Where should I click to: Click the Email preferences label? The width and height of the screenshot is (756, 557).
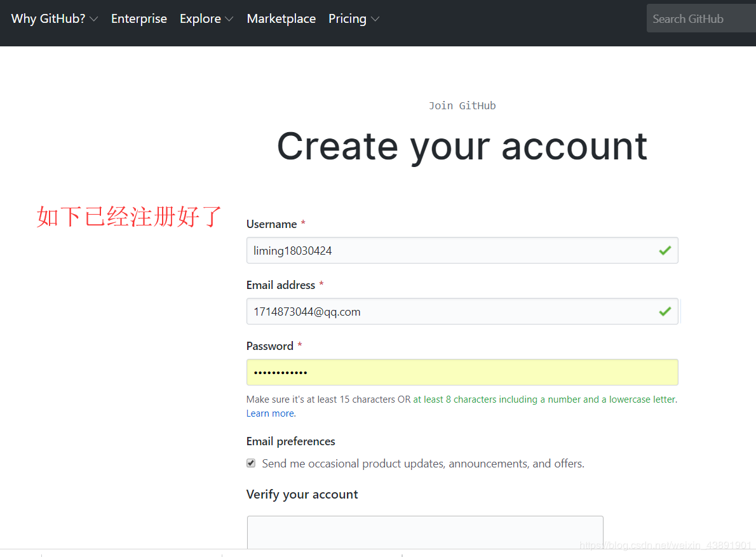(x=291, y=441)
